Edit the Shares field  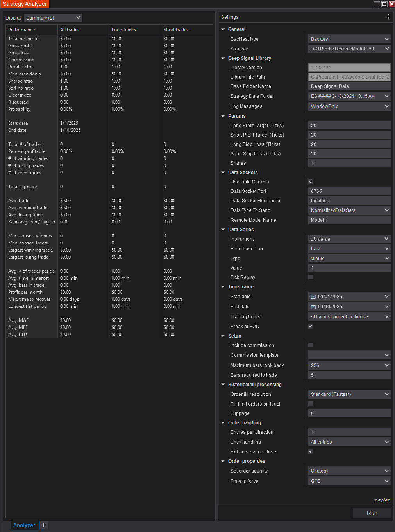click(349, 163)
